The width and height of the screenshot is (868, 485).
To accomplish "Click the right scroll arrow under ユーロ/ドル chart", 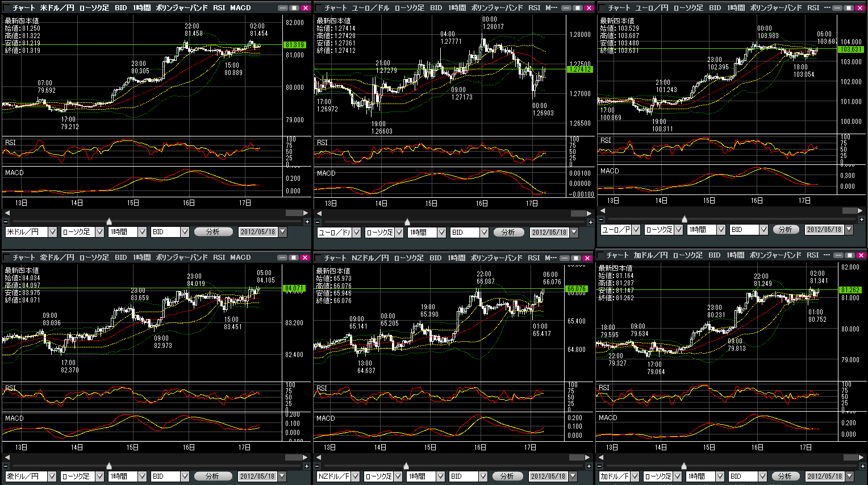I will pos(589,214).
